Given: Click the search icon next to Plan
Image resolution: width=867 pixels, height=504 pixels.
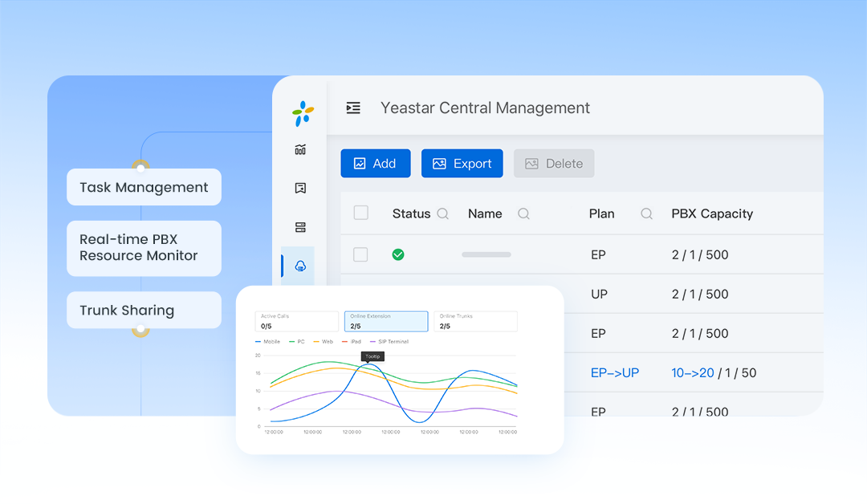Looking at the screenshot, I should coord(646,213).
